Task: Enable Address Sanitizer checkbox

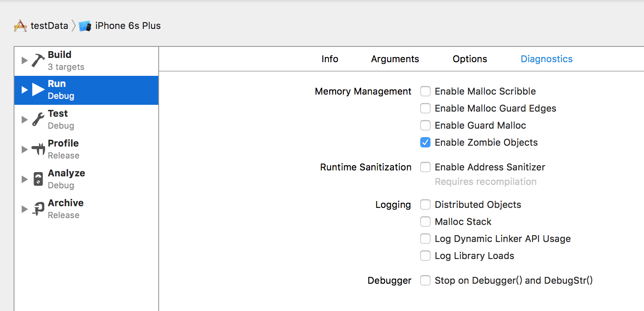Action: 425,167
